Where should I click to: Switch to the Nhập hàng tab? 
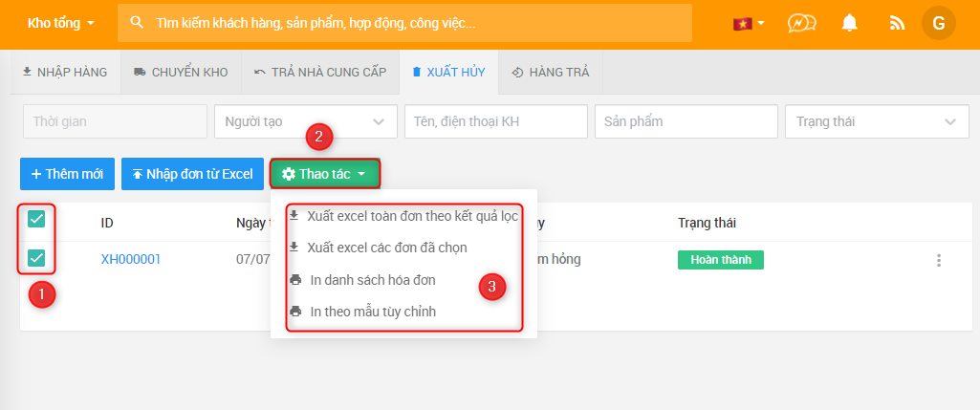click(x=65, y=72)
